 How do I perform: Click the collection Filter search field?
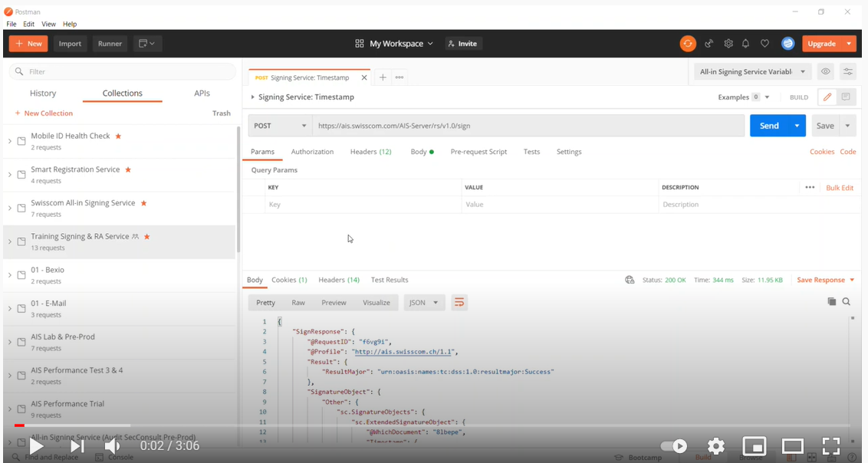click(x=123, y=71)
